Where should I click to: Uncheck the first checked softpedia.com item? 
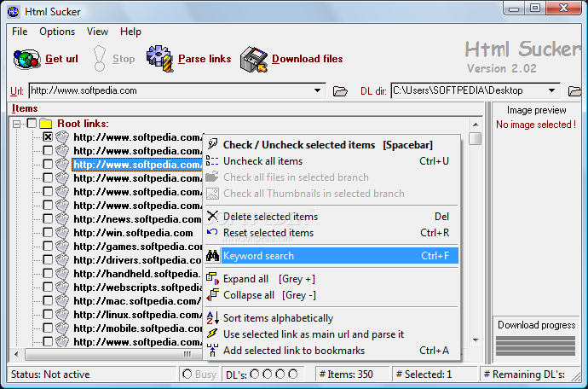[x=48, y=137]
